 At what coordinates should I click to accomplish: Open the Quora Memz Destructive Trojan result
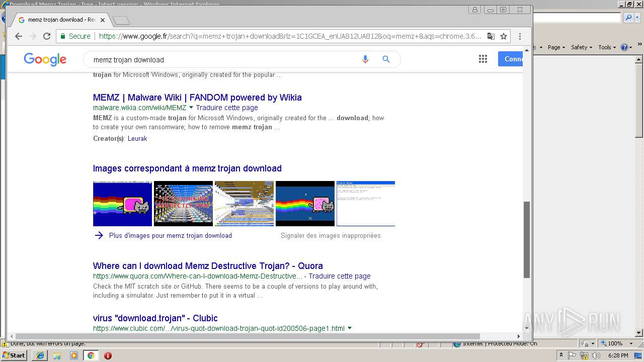coord(208,266)
